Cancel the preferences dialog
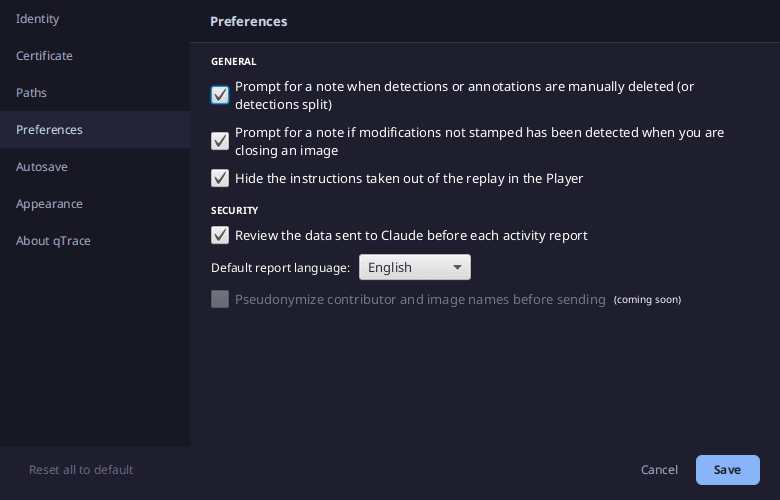 click(x=659, y=470)
